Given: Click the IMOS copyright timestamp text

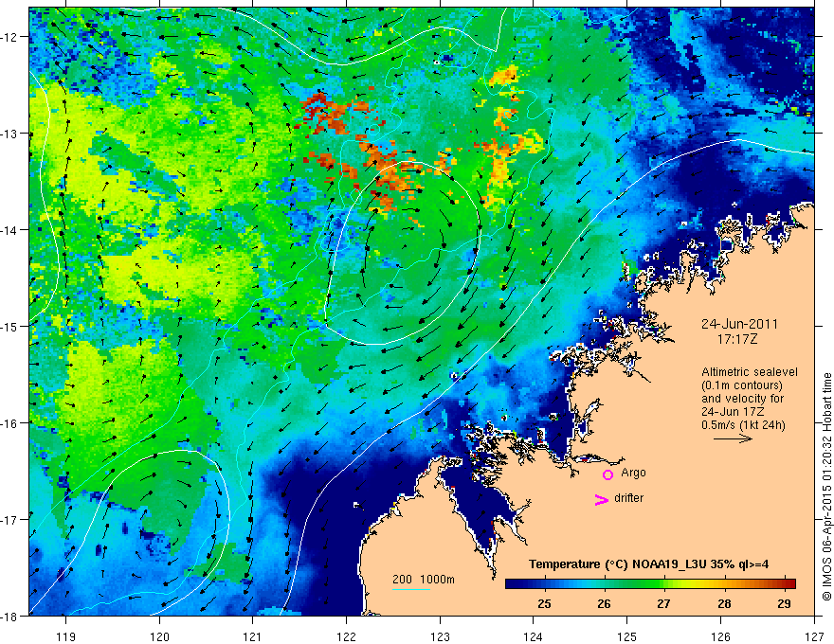Looking at the screenshot, I should coord(826,486).
